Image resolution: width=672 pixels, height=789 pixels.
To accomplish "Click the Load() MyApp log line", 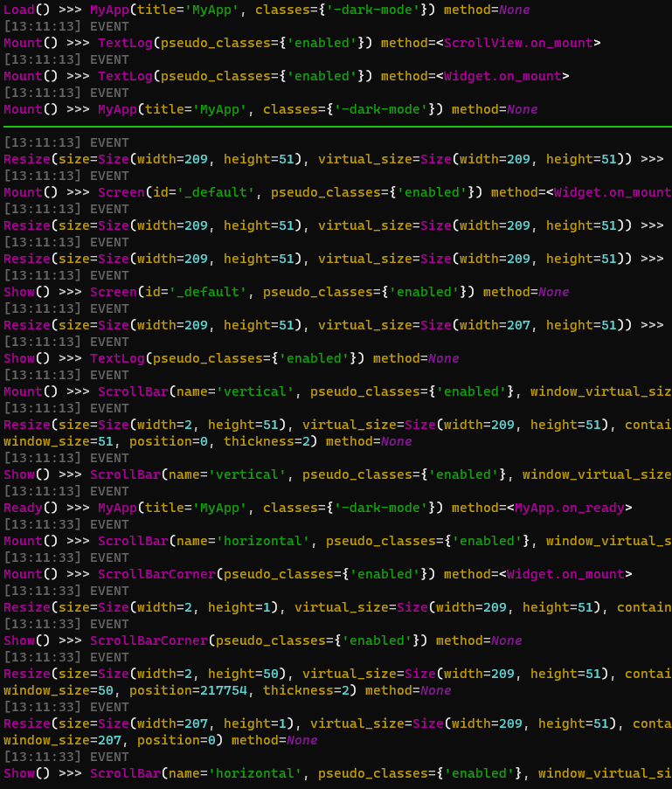I will (267, 10).
